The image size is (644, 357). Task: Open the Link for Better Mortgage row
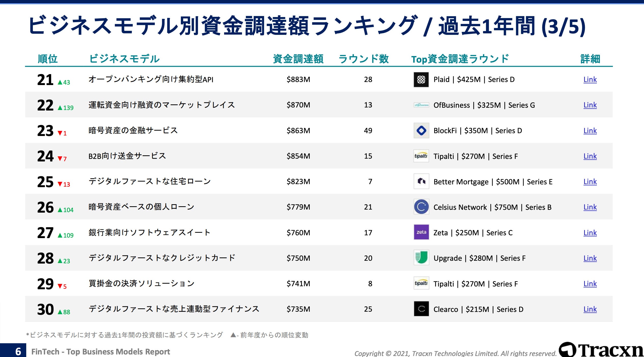[x=590, y=182]
